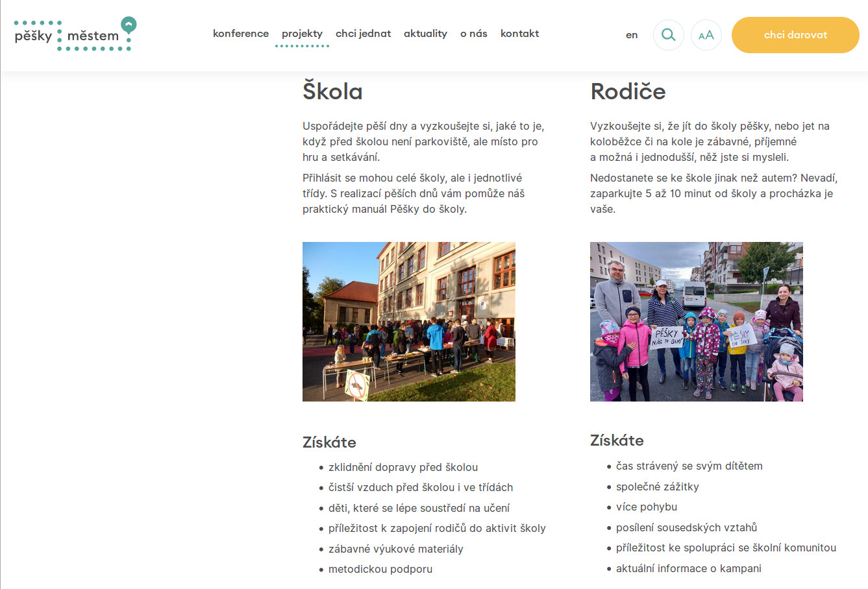This screenshot has width=868, height=589.
Task: Click the Získáte heading under Škola
Action: click(x=329, y=442)
